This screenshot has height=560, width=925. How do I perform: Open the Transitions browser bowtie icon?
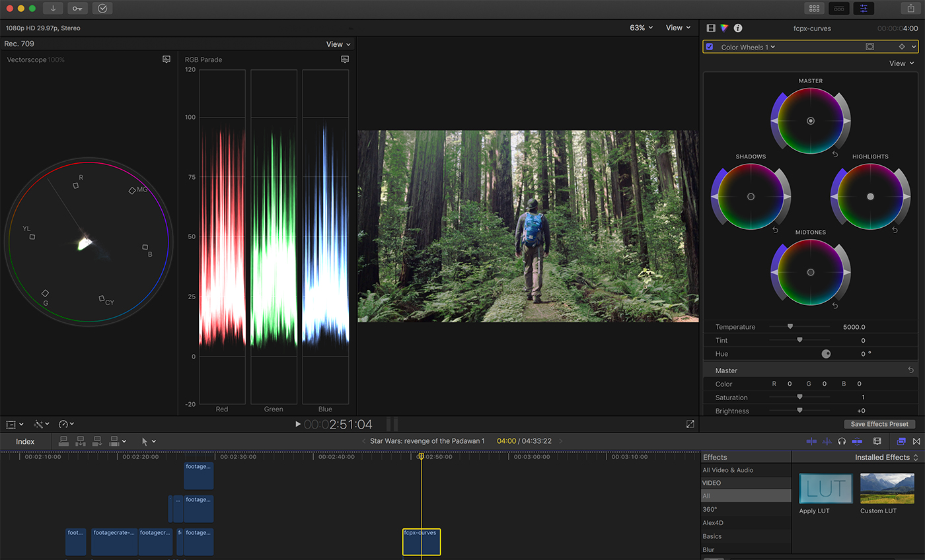(918, 441)
